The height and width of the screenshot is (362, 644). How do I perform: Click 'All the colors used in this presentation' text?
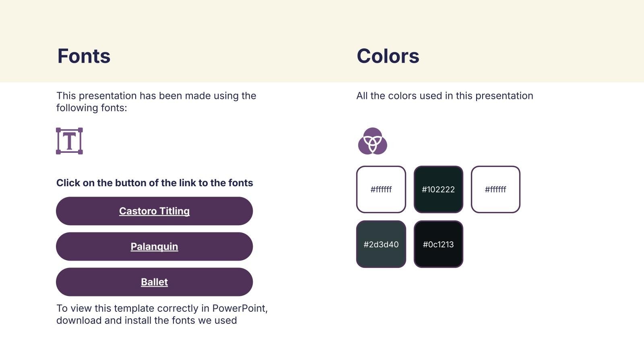tap(445, 96)
